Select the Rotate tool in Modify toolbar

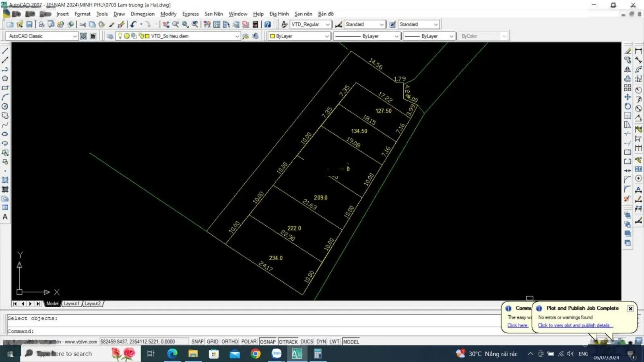(x=627, y=106)
